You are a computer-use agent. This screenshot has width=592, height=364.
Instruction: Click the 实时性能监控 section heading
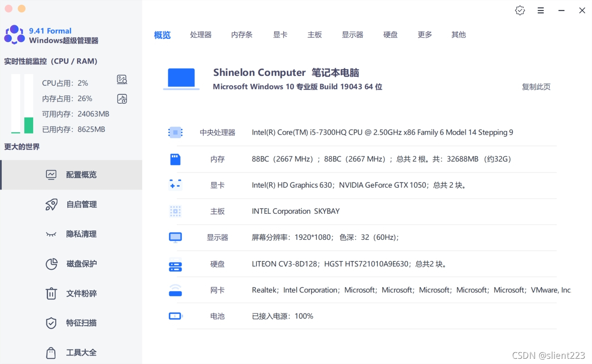click(x=51, y=61)
